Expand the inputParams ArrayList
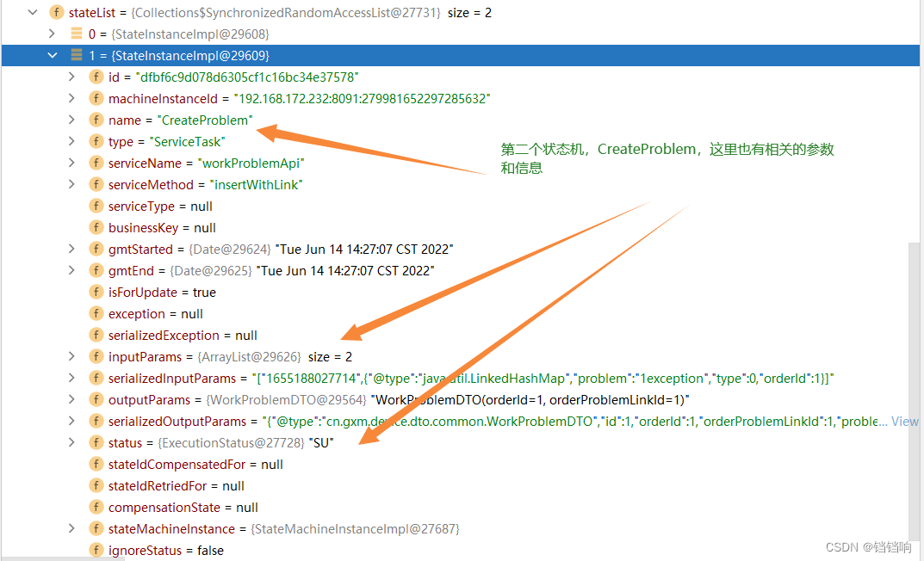 (x=71, y=356)
